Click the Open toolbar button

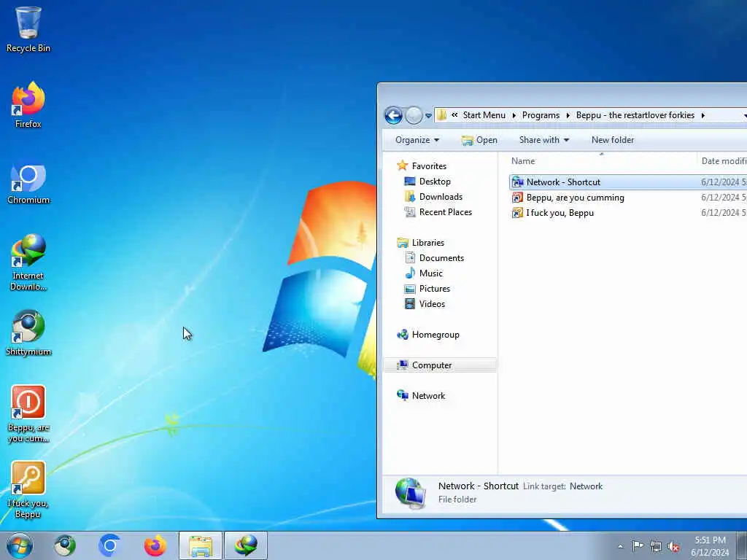coord(480,140)
